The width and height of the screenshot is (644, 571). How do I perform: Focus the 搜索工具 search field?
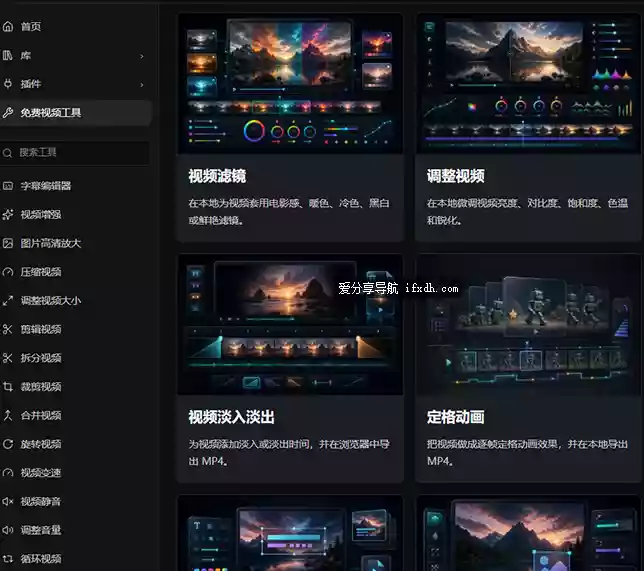tap(75, 153)
